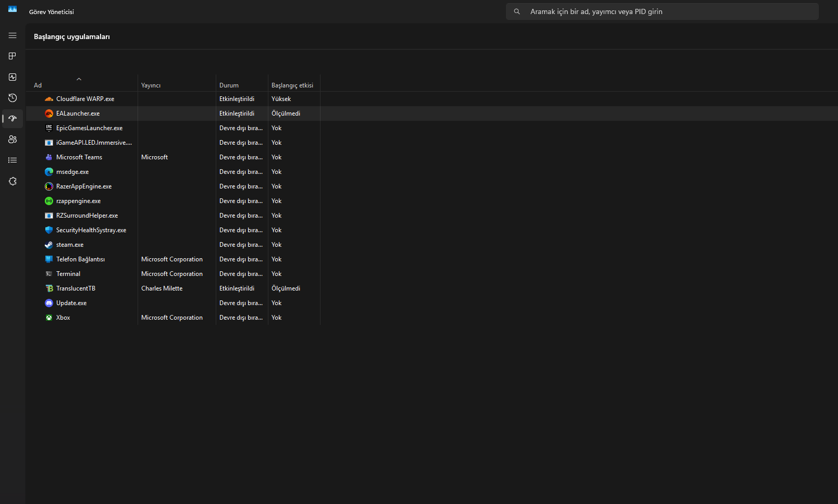The height and width of the screenshot is (504, 838).
Task: Click the Başlangıç uygulamaları page title
Action: coord(72,36)
